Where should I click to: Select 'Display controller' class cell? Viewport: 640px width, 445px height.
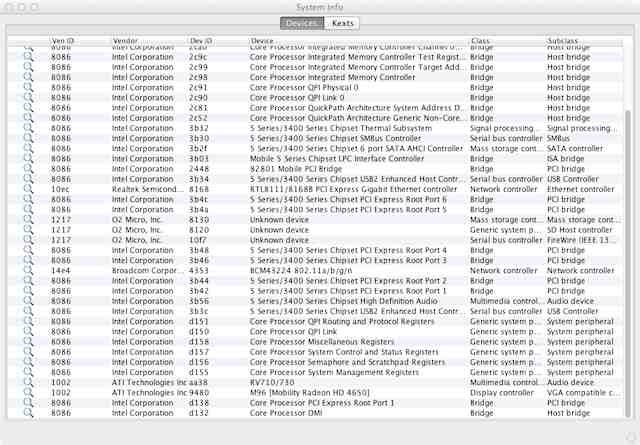(x=502, y=393)
